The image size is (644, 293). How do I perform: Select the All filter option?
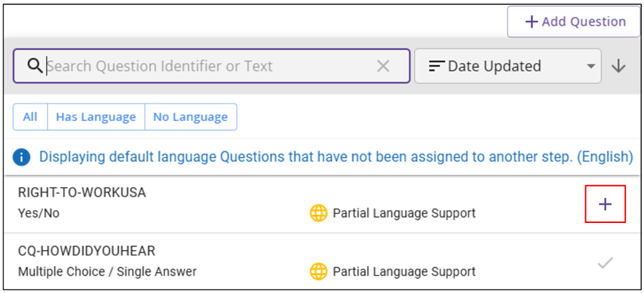(x=30, y=116)
